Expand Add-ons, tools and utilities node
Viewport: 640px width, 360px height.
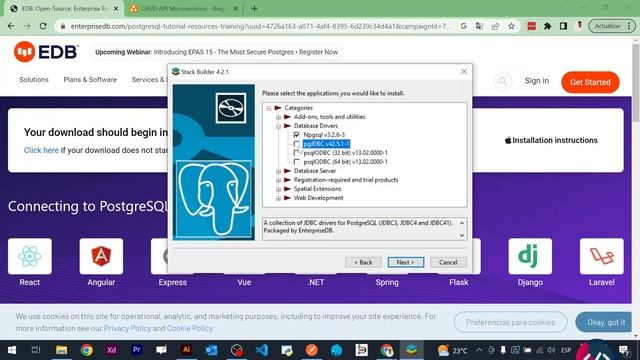tap(278, 117)
